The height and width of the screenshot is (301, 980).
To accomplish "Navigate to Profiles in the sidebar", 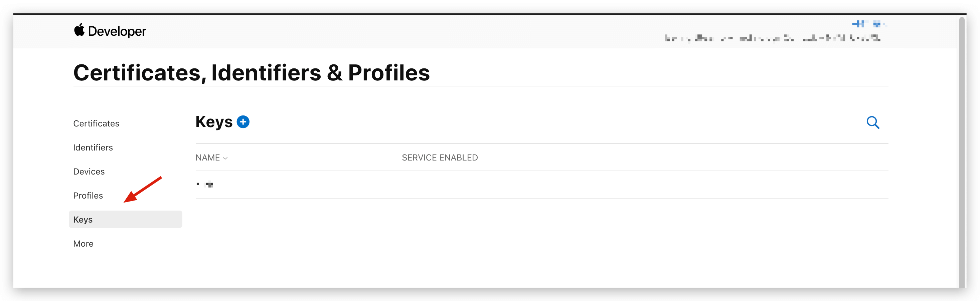I will point(88,195).
